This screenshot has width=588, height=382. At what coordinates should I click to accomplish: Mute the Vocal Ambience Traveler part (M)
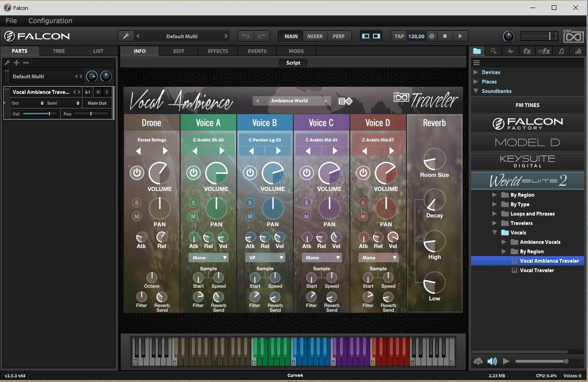pos(98,92)
